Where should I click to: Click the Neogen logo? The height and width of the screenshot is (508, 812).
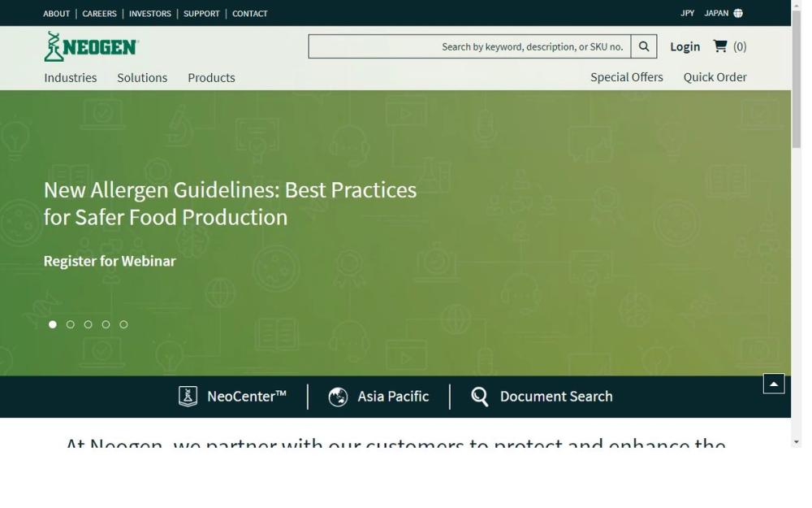[91, 46]
